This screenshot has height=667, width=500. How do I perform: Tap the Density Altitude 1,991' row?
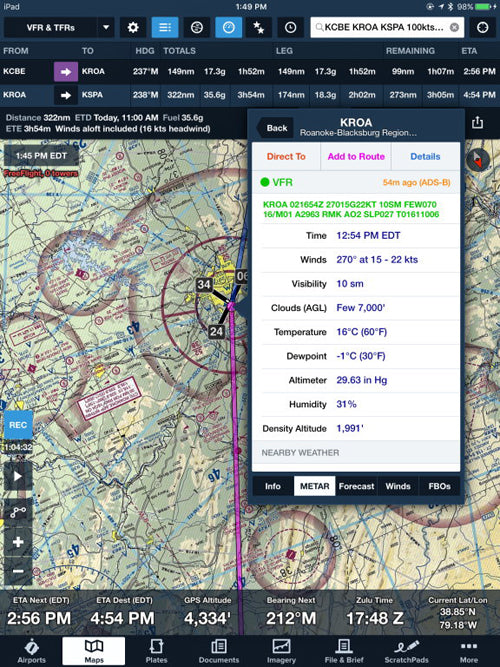click(356, 428)
